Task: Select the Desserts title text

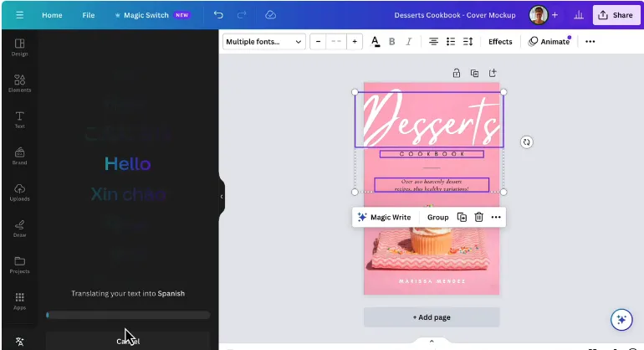Action: (x=429, y=120)
